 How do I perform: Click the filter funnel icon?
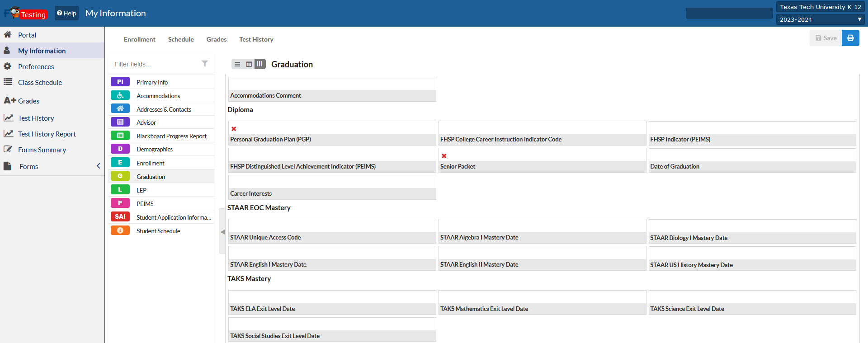(x=205, y=64)
